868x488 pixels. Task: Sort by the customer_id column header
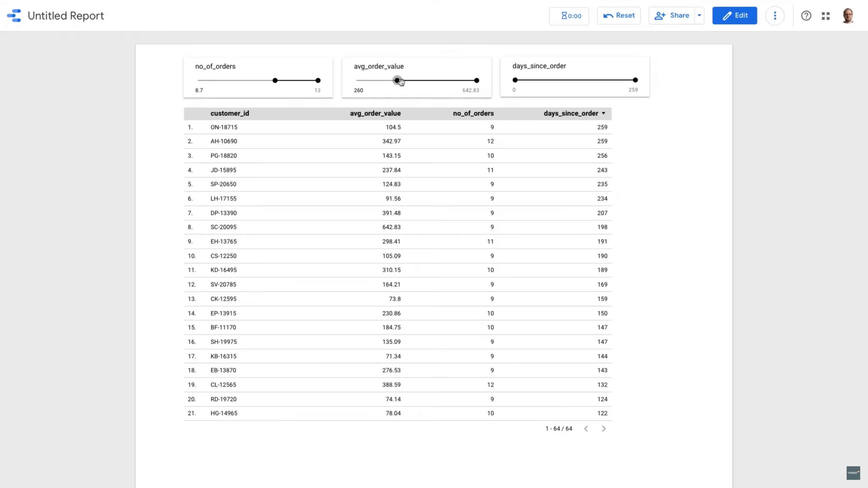click(x=229, y=113)
